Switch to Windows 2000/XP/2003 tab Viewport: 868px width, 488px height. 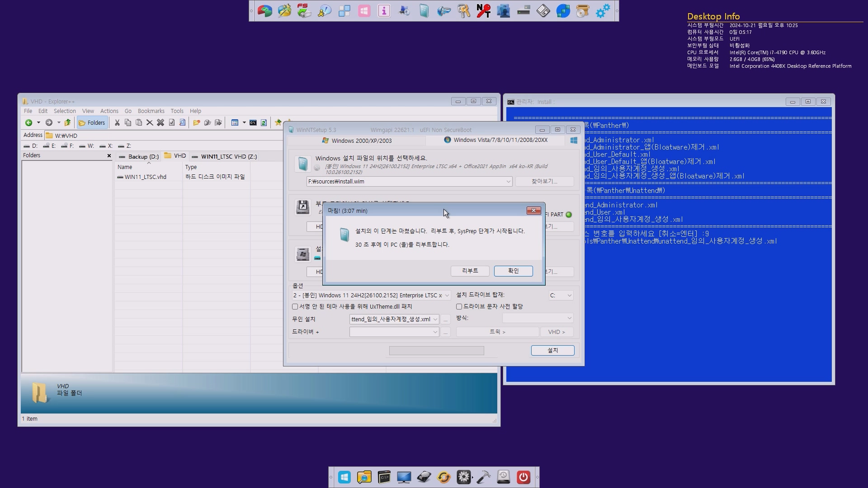pyautogui.click(x=357, y=141)
